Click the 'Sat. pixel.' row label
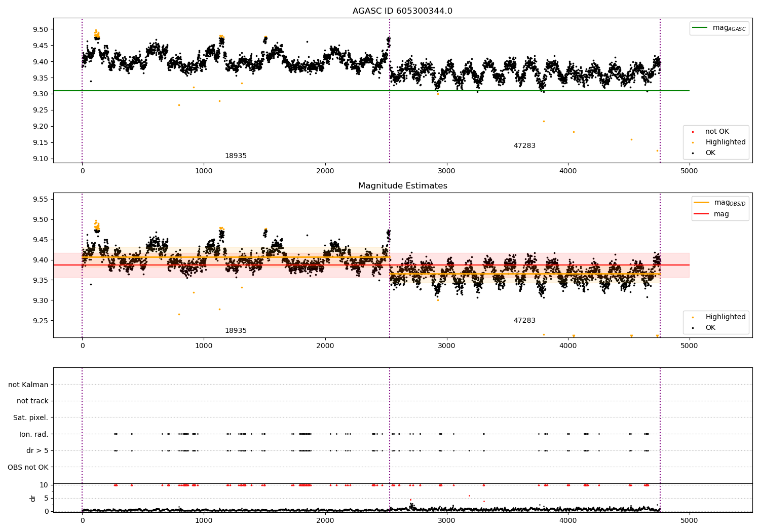This screenshot has height=532, width=760. (31, 418)
